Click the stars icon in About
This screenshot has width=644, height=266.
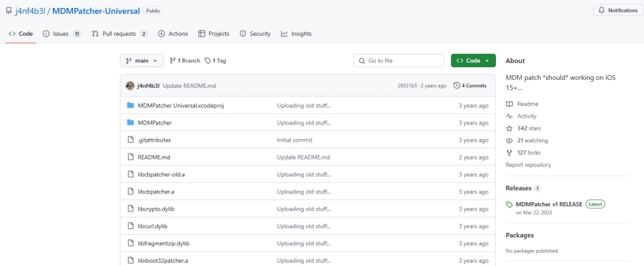(x=509, y=128)
